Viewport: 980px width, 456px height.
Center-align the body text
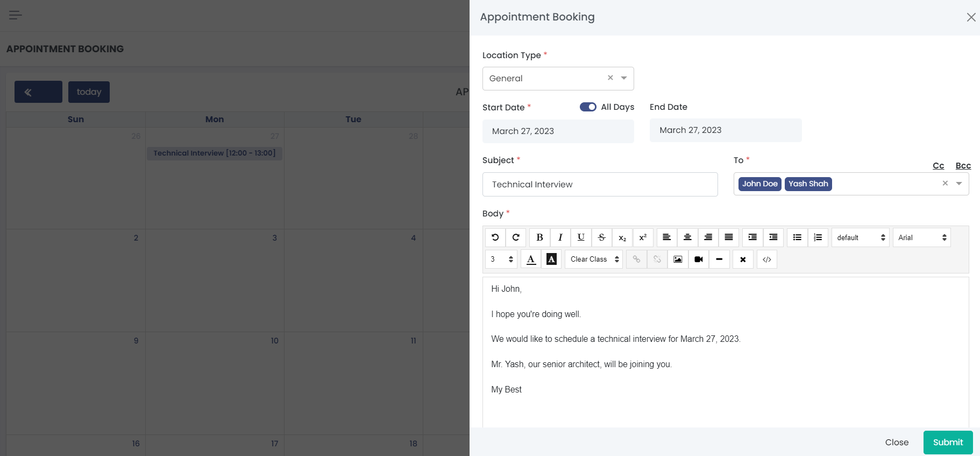click(x=687, y=237)
